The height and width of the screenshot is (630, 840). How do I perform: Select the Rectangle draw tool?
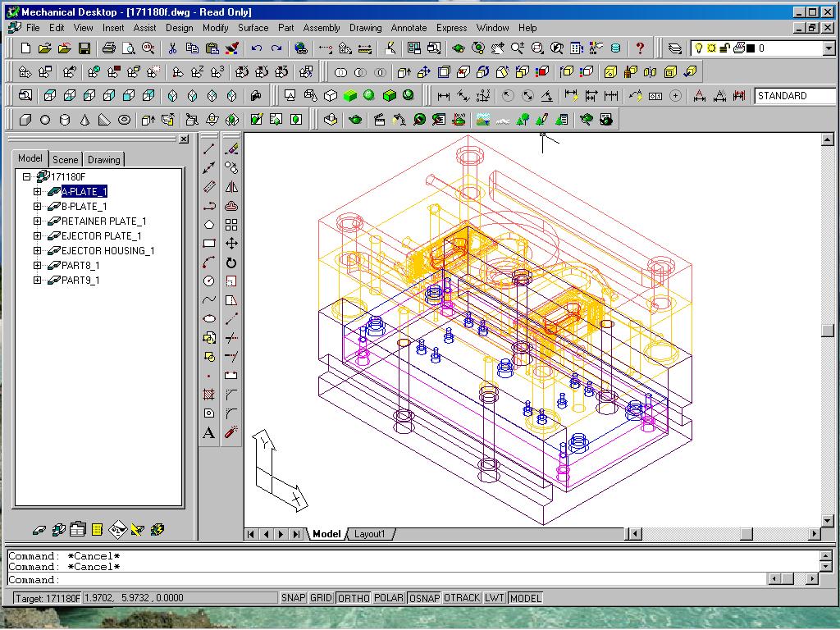coord(209,244)
